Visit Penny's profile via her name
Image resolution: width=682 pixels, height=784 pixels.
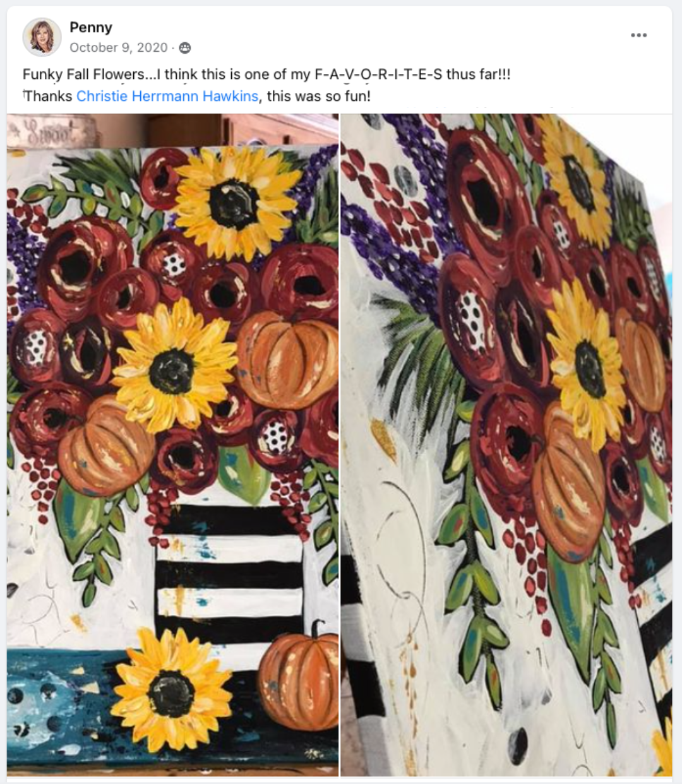(91, 27)
